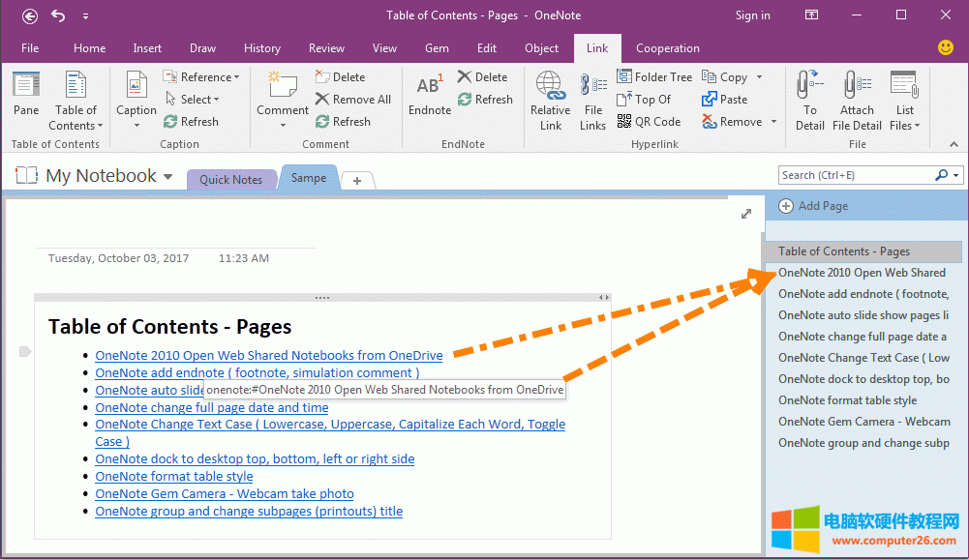Select the Quick Notes tab

pos(230,179)
